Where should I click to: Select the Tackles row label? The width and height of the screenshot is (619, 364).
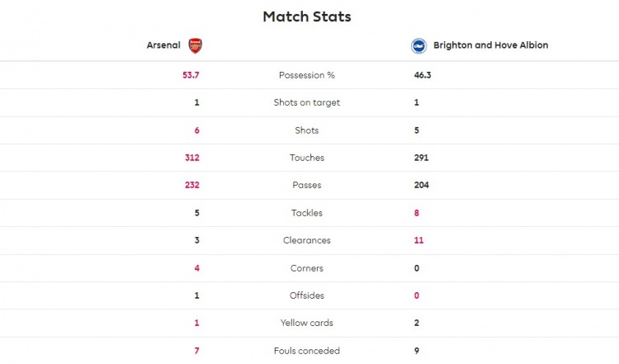click(307, 213)
